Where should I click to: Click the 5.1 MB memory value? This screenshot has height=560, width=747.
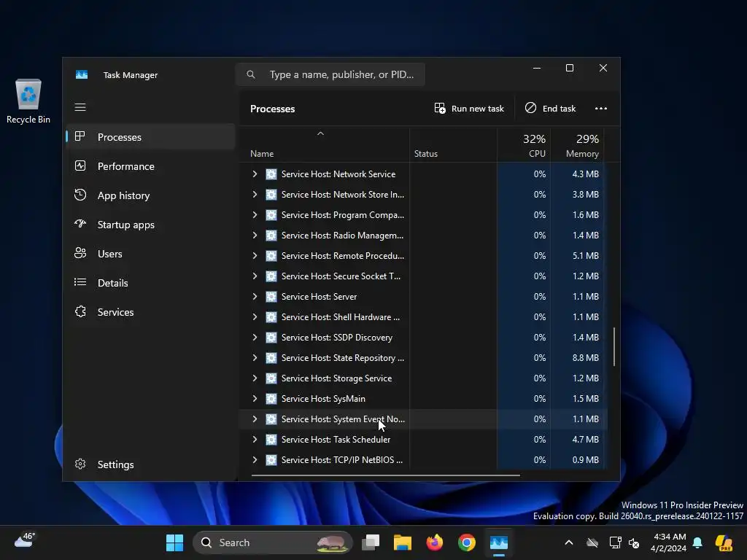click(586, 256)
